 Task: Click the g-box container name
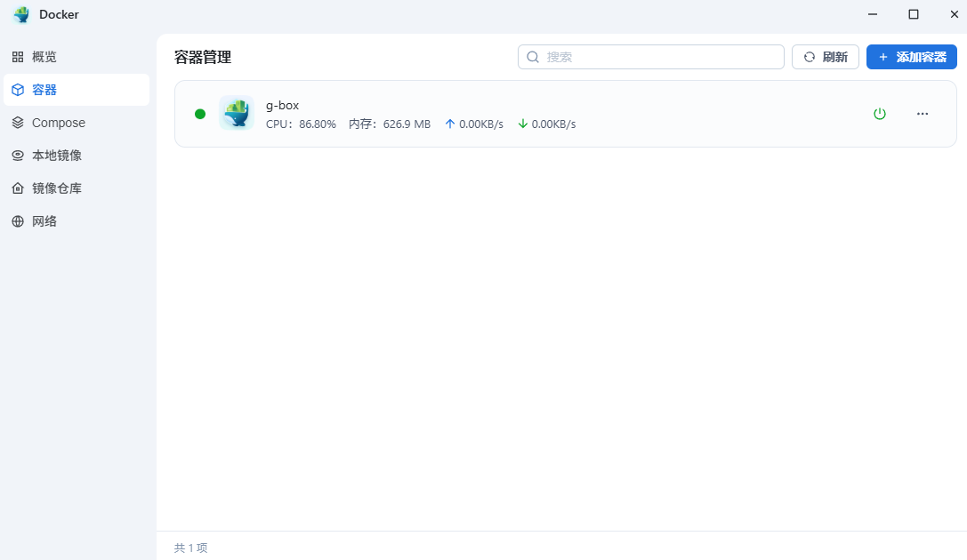tap(283, 106)
